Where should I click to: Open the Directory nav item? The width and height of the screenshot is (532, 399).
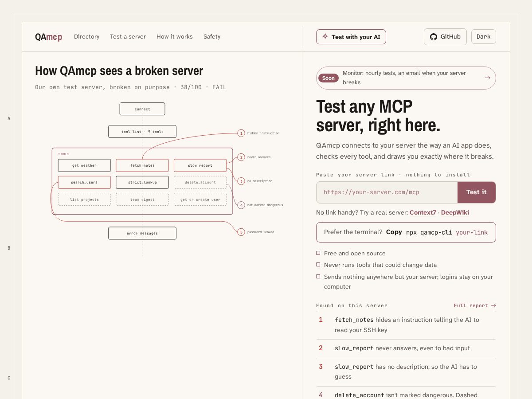(87, 37)
